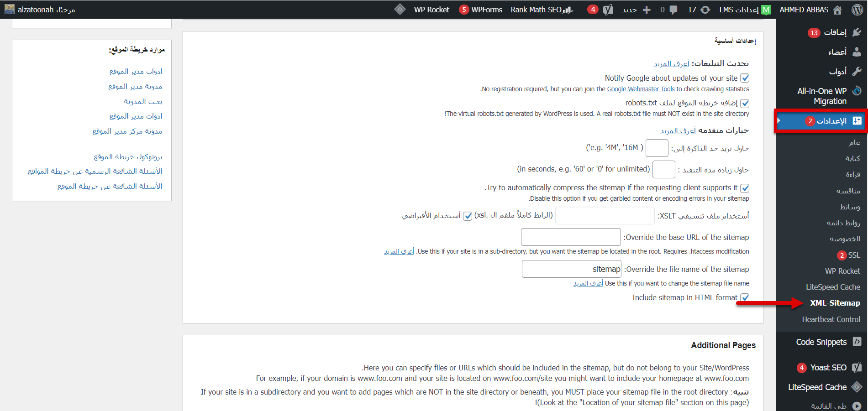Click Learn more link under base URL override
The height and width of the screenshot is (411, 868).
point(399,251)
